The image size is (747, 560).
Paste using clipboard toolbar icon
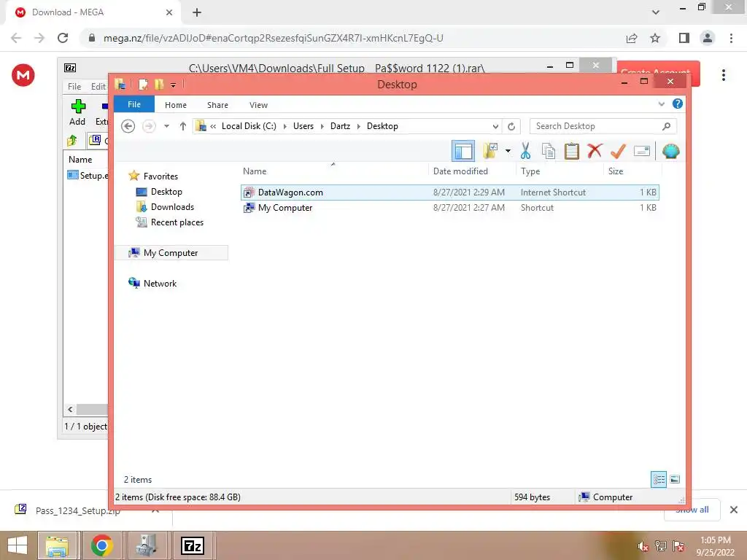(x=571, y=151)
